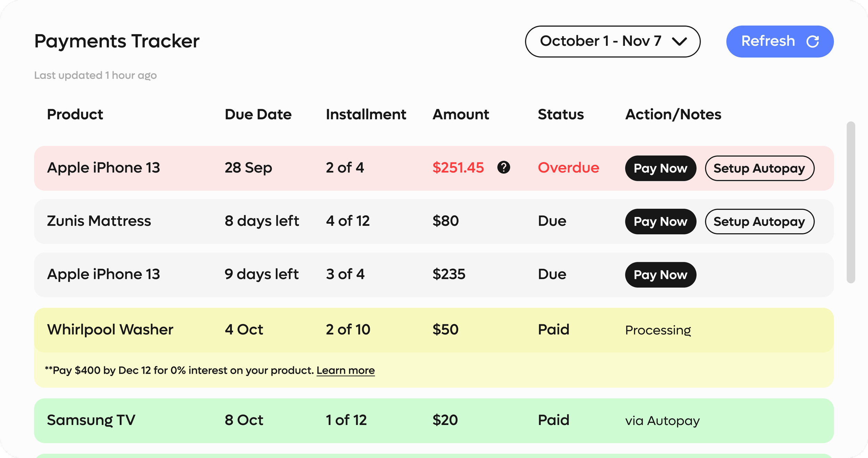This screenshot has height=458, width=868.
Task: Expand the date range chevron arrow
Action: pos(679,42)
